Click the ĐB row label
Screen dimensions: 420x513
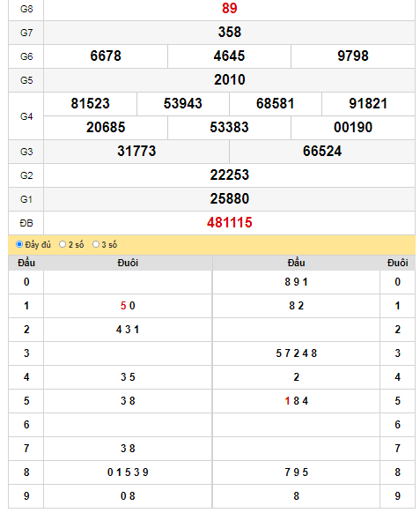26,223
